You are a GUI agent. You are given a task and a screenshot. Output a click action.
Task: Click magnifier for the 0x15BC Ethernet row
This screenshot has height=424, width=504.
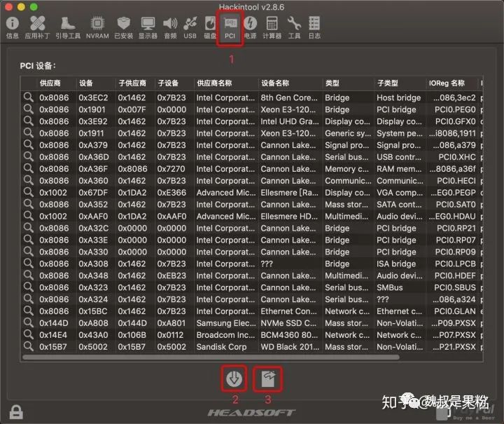(28, 310)
